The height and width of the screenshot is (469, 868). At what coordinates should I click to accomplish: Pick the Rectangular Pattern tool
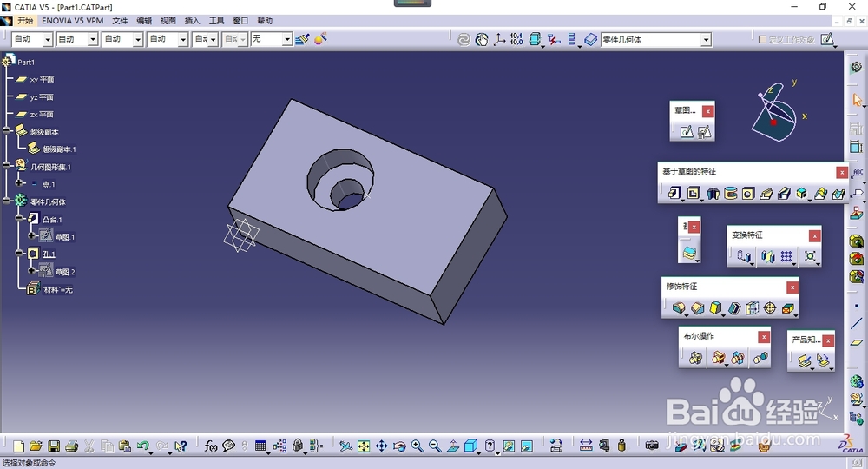coord(786,256)
